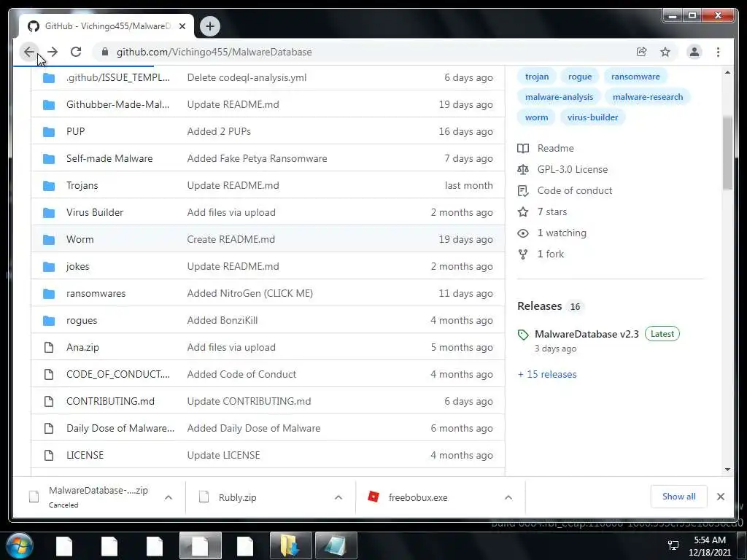Open the Code of conduct link
This screenshot has width=747, height=560.
coord(565,190)
